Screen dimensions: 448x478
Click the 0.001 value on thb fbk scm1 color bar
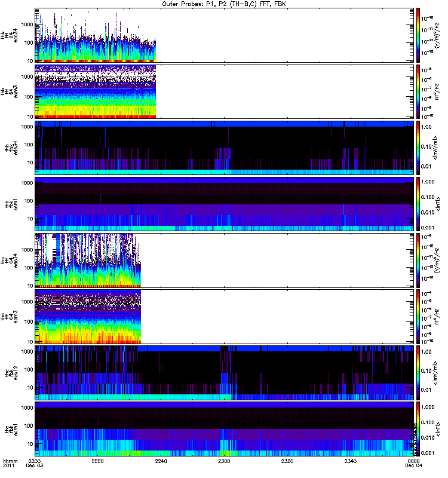[428, 228]
